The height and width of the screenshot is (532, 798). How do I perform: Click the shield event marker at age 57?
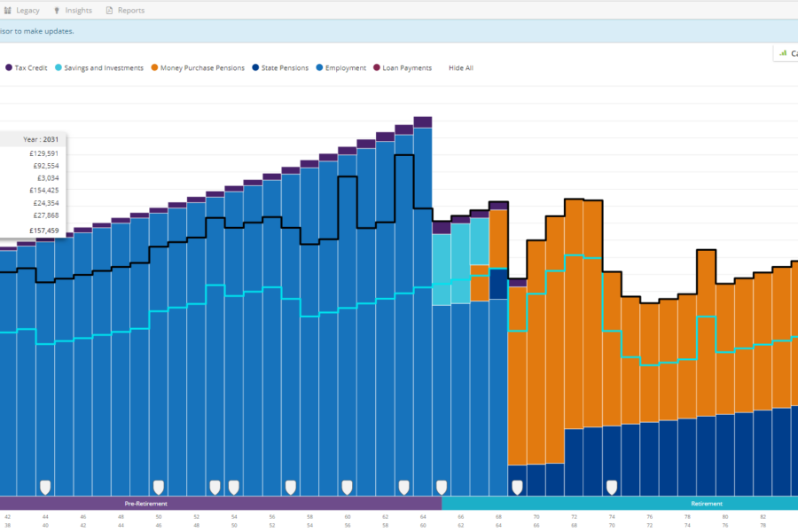point(290,487)
